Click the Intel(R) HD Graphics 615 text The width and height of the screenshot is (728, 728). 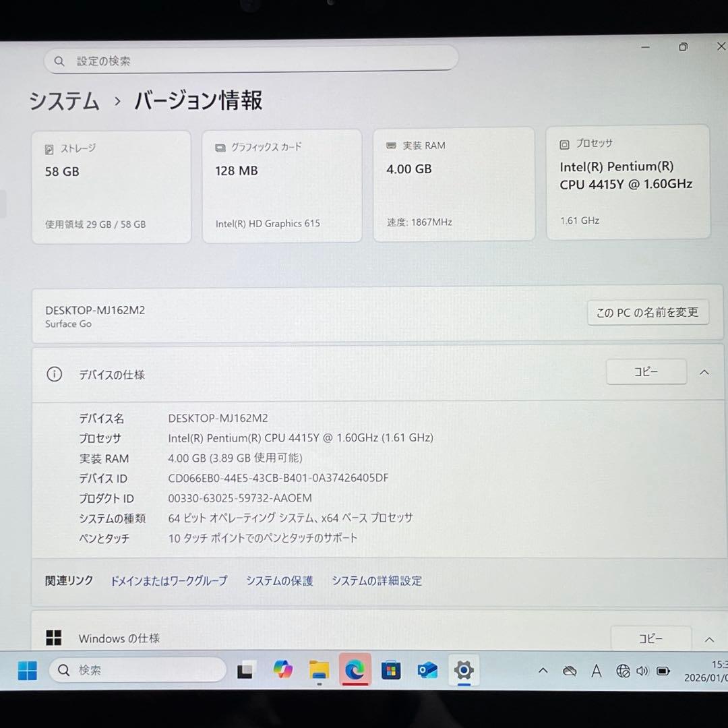268,223
